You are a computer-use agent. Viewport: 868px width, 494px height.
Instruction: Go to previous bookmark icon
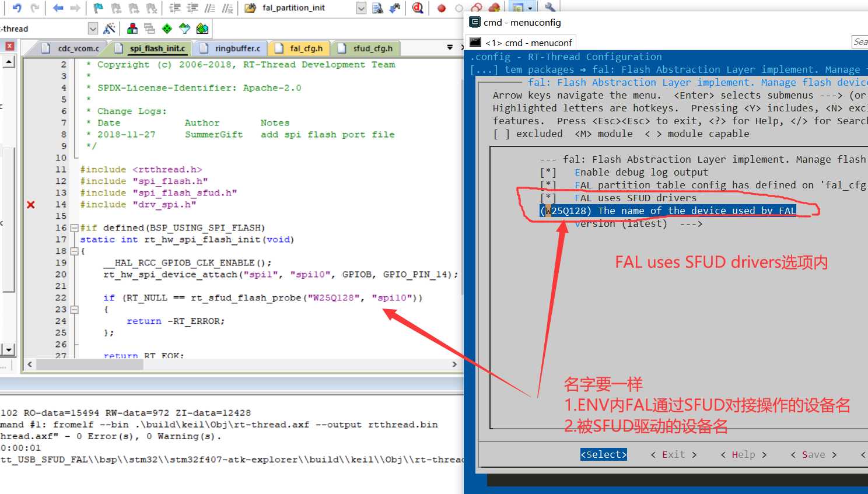[x=116, y=8]
